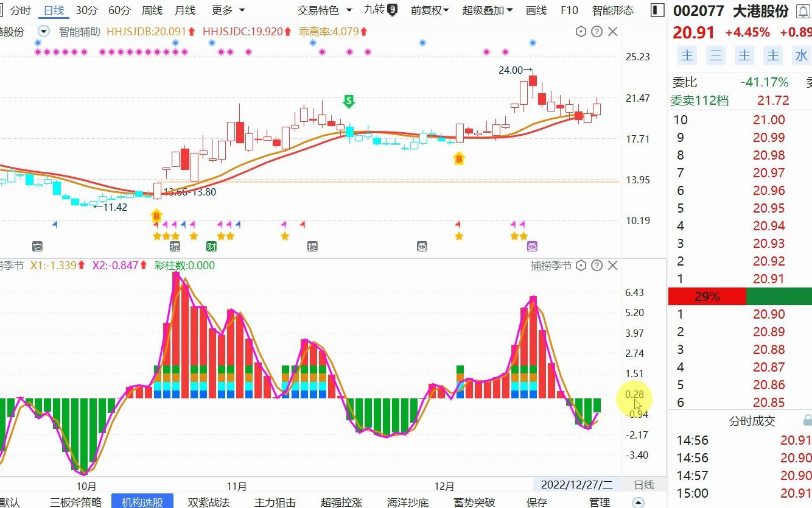Select the 海洋抄底 strategy tab
The image size is (812, 508).
[x=408, y=502]
